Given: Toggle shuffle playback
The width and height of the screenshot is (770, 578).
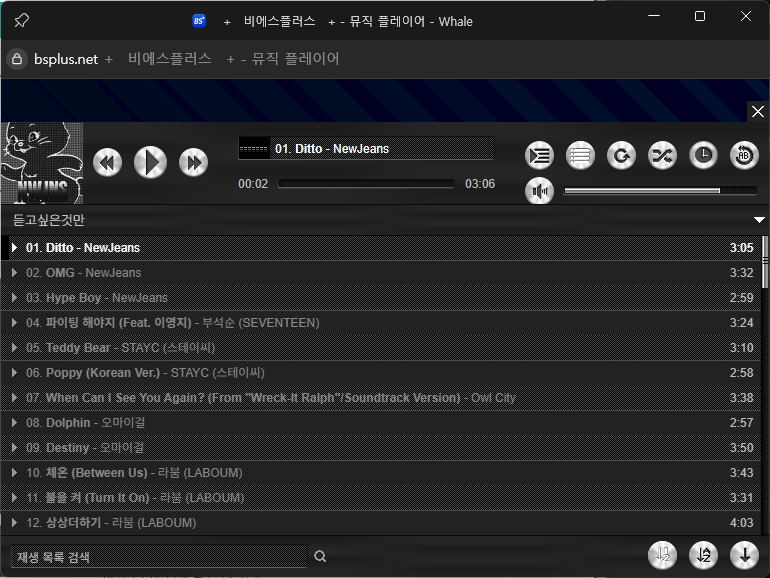Looking at the screenshot, I should [x=662, y=156].
